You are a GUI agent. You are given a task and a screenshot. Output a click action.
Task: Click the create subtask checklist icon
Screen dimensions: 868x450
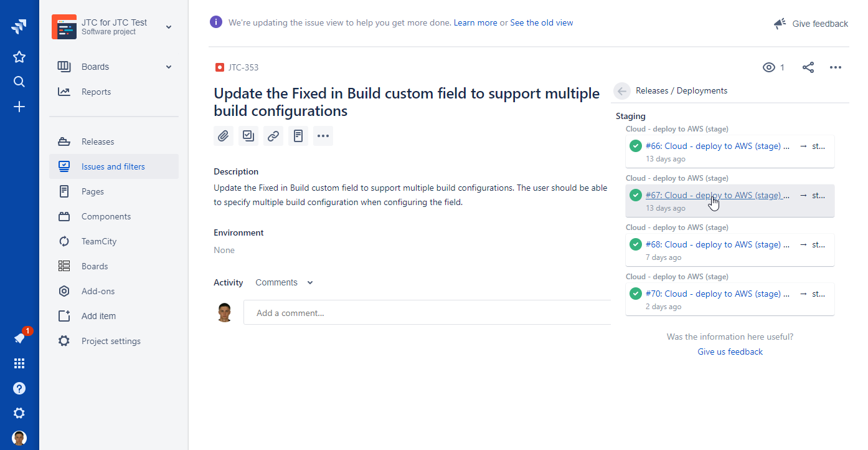[248, 136]
